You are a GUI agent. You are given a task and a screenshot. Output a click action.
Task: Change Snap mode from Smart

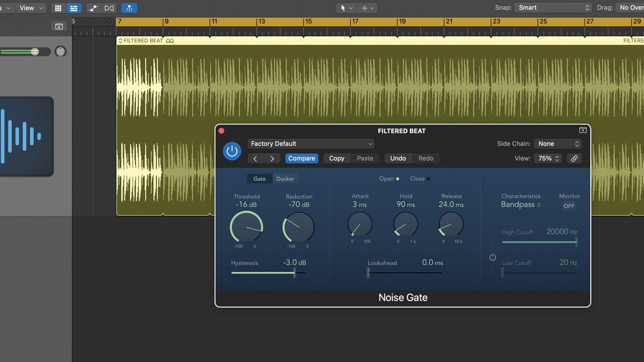(553, 8)
